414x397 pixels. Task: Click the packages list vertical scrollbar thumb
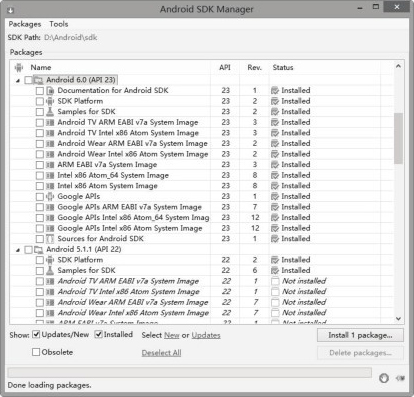click(x=398, y=139)
